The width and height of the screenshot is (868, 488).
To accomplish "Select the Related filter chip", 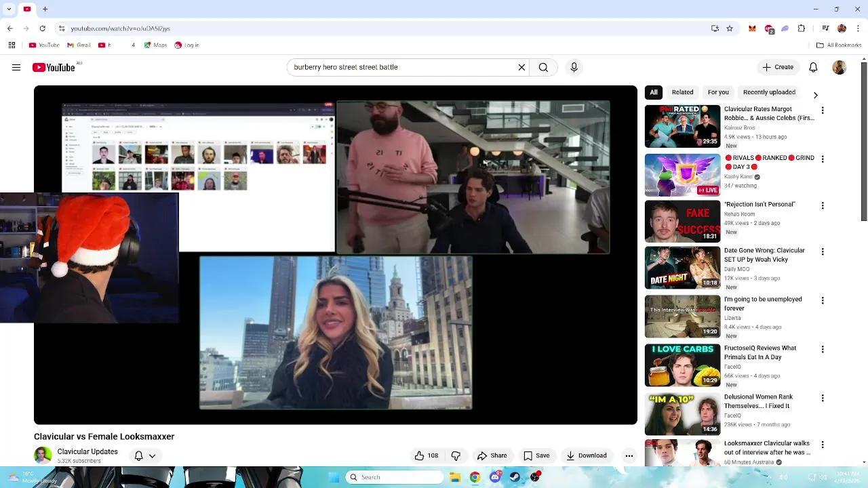I will [682, 92].
